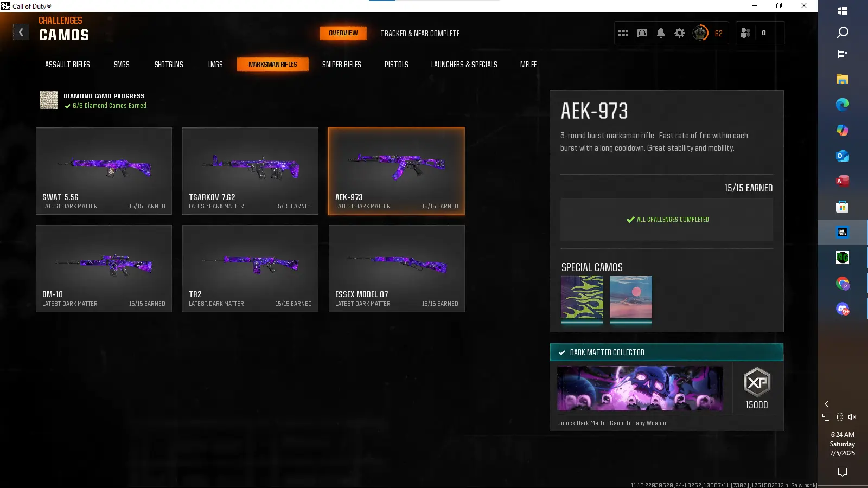Select the pink sunset special camo swatch
This screenshot has height=488, width=868.
pos(631,298)
